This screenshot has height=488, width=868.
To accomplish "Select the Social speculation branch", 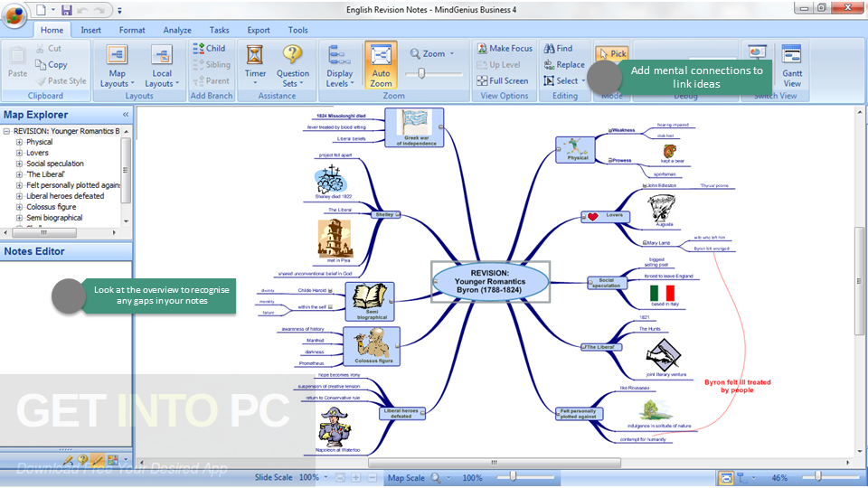I will point(607,283).
